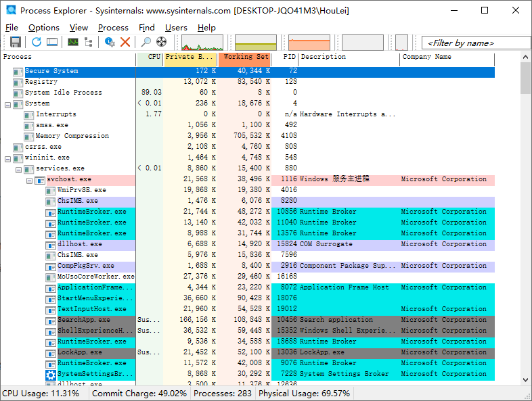Open the Process menu
Image resolution: width=532 pixels, height=401 pixels.
point(113,28)
